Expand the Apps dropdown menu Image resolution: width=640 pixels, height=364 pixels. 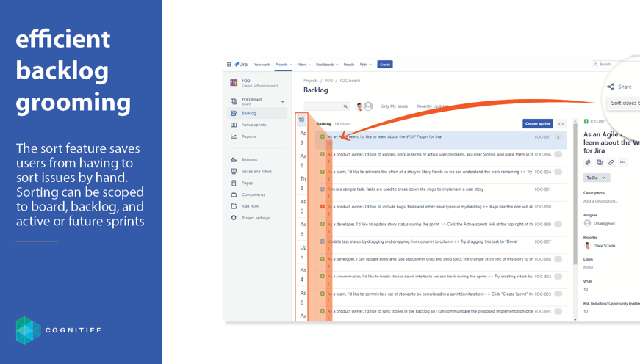[365, 65]
